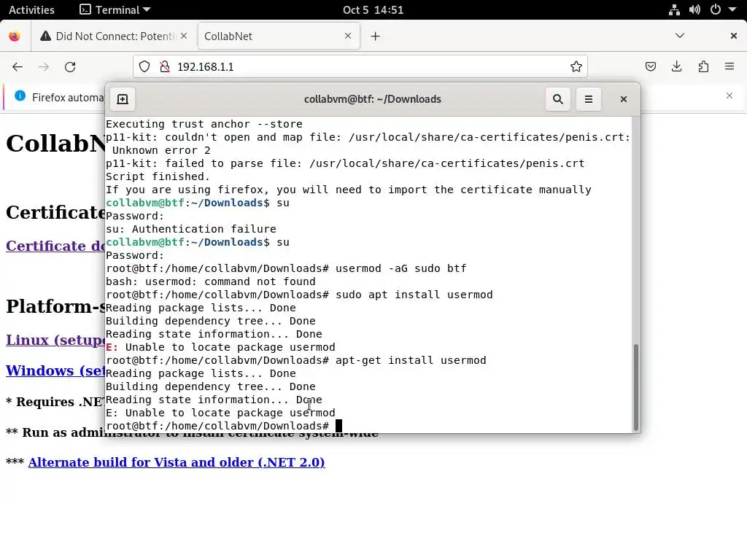747x560 pixels.
Task: Click 'usermod -aG sudo btf' command text
Action: coord(400,268)
